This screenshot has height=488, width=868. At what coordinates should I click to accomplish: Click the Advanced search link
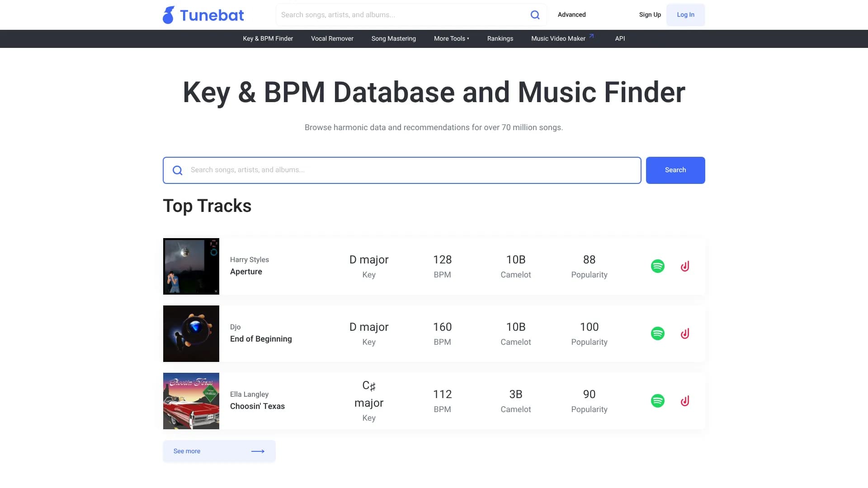tap(572, 15)
